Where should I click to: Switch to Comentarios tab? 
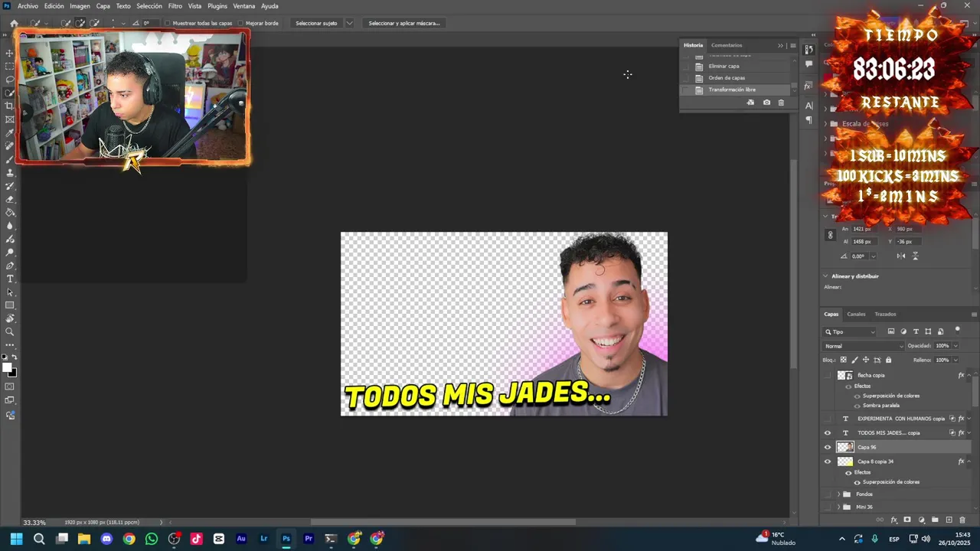(727, 45)
